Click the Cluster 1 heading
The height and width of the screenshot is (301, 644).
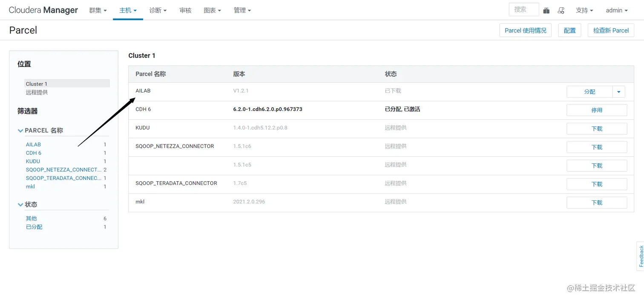pos(142,55)
